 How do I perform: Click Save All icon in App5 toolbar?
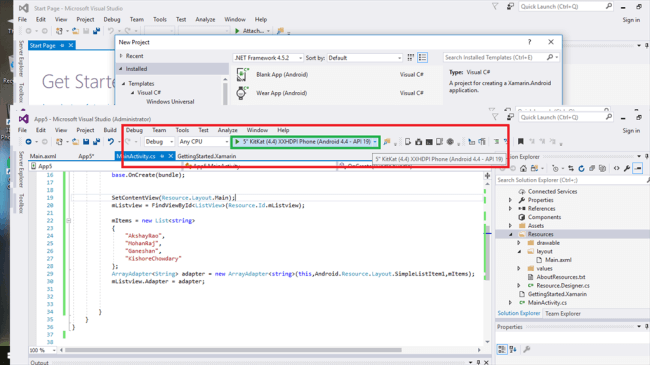pyautogui.click(x=97, y=142)
